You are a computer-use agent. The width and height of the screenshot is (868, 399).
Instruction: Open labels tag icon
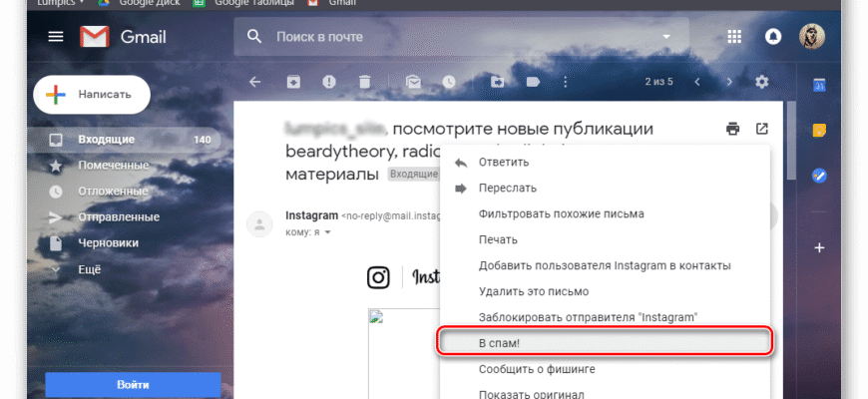533,82
